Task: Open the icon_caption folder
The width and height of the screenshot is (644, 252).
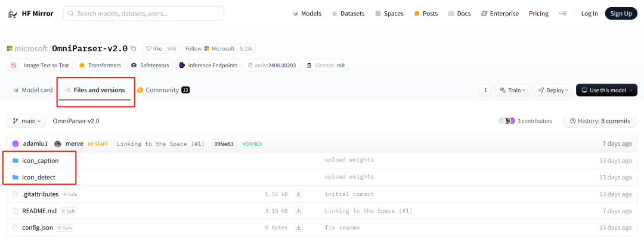Action: (x=41, y=160)
